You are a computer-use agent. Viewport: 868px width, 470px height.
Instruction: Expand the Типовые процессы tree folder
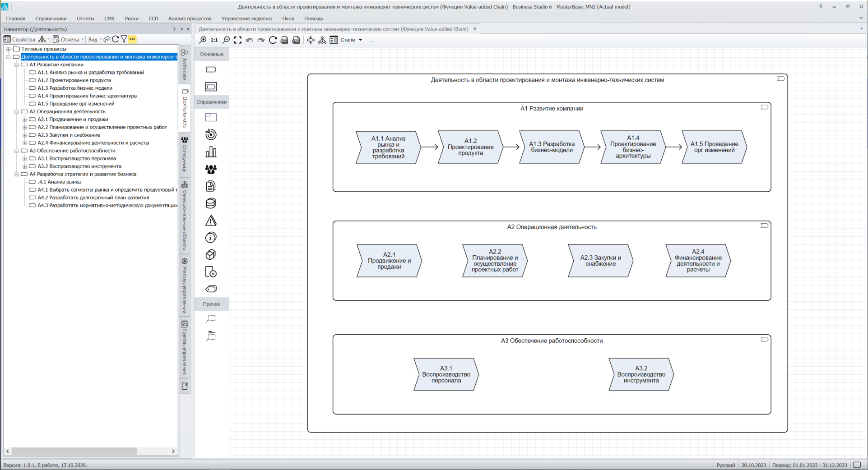[x=9, y=49]
